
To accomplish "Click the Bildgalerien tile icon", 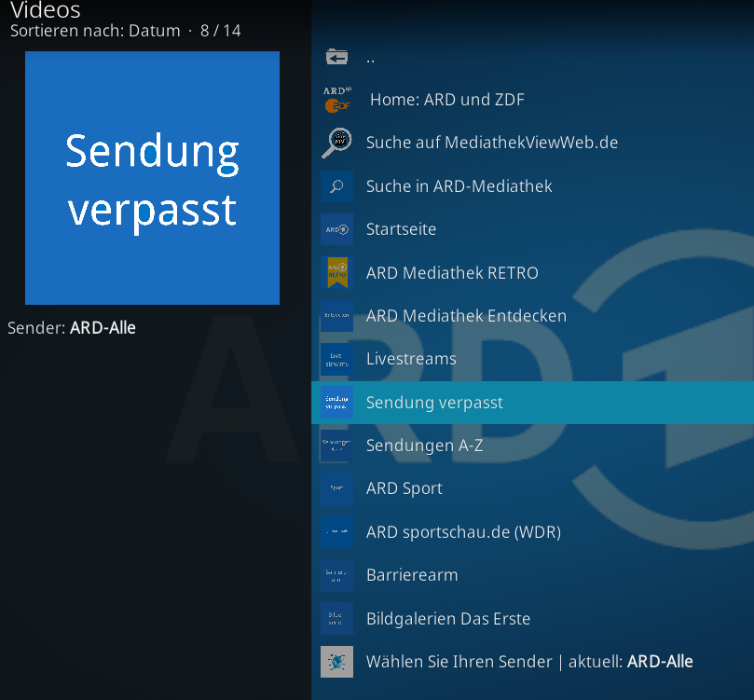I will pos(336,619).
